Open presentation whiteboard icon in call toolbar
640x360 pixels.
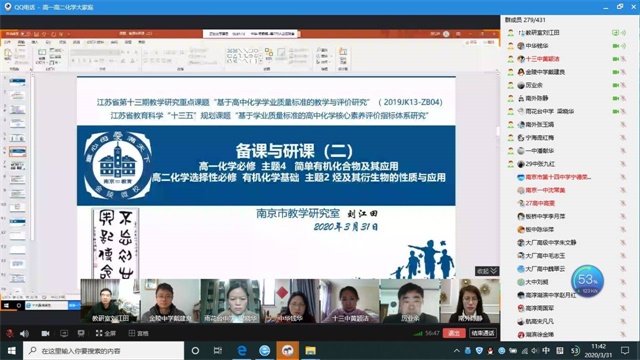pos(81,333)
